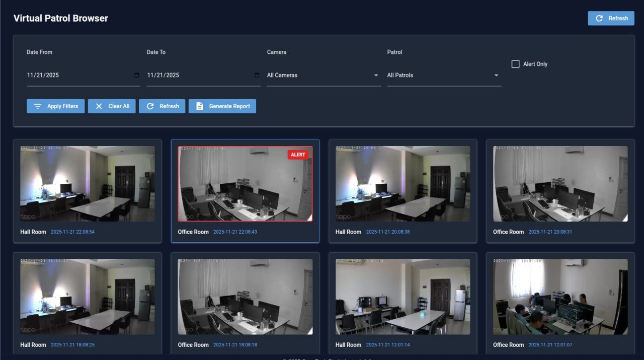Open the Date To calendar picker icon
The width and height of the screenshot is (644, 360).
(x=257, y=76)
